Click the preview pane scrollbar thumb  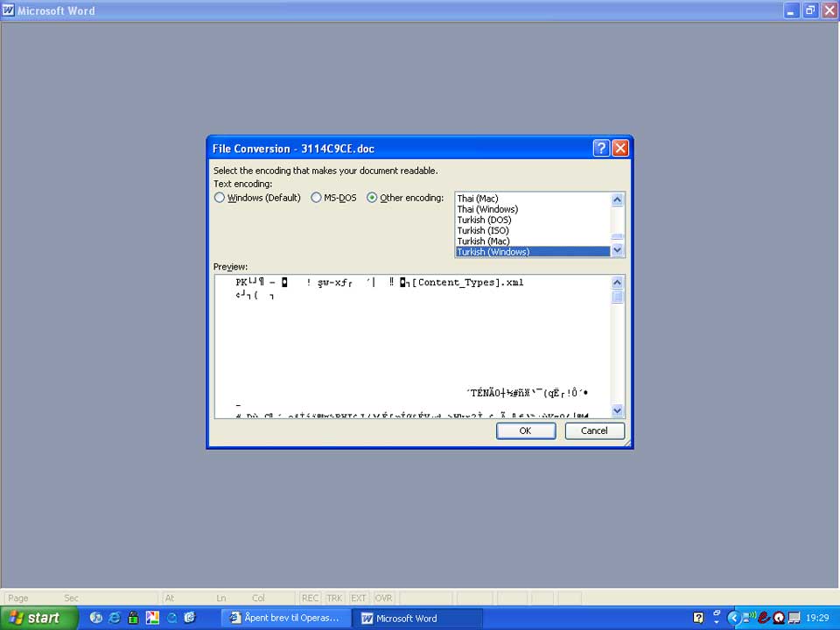[x=617, y=297]
